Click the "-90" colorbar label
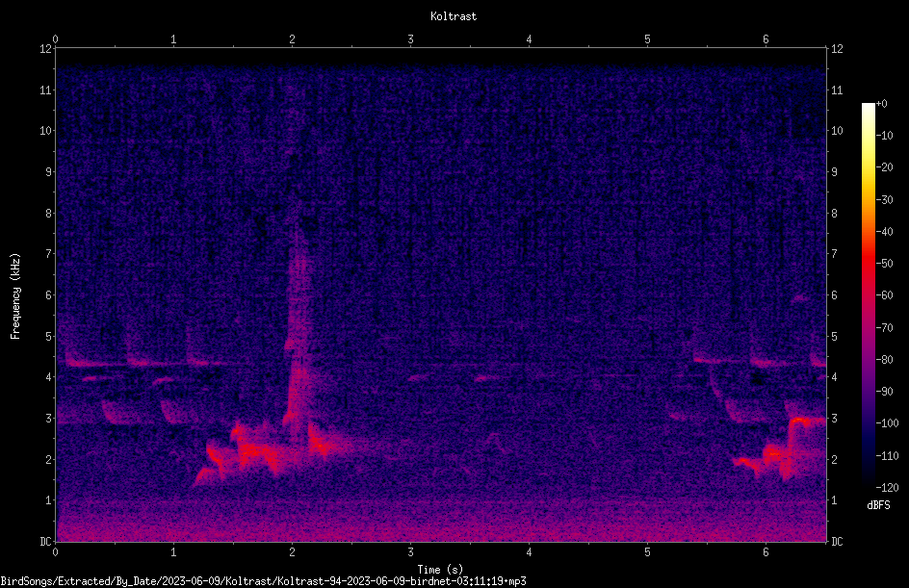The width and height of the screenshot is (909, 588). click(884, 392)
